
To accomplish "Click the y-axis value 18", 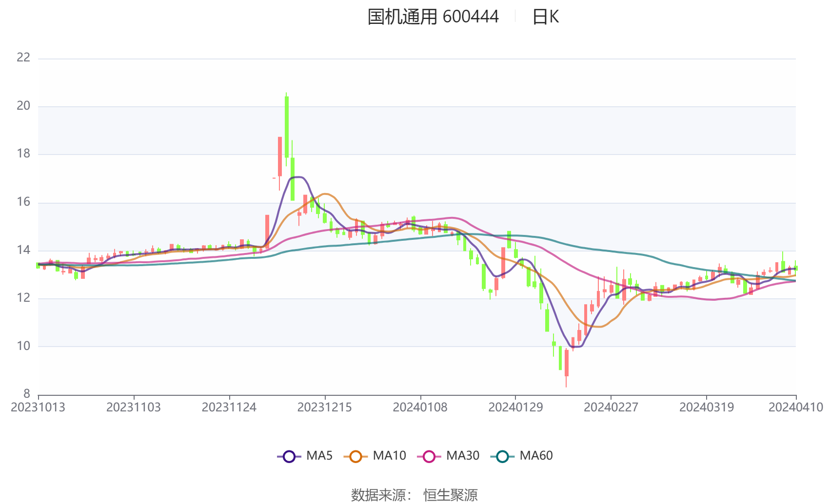I will point(23,154).
